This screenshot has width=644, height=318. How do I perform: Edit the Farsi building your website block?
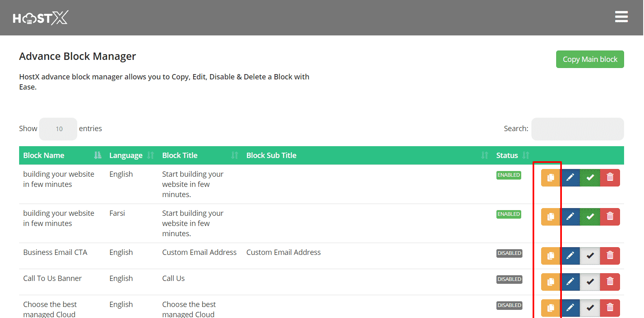(570, 217)
